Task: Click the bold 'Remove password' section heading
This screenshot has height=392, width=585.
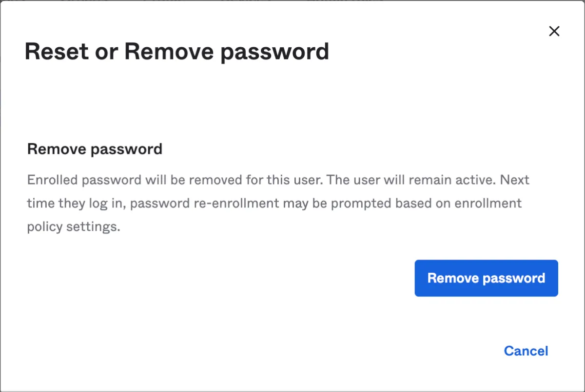Action: (95, 149)
